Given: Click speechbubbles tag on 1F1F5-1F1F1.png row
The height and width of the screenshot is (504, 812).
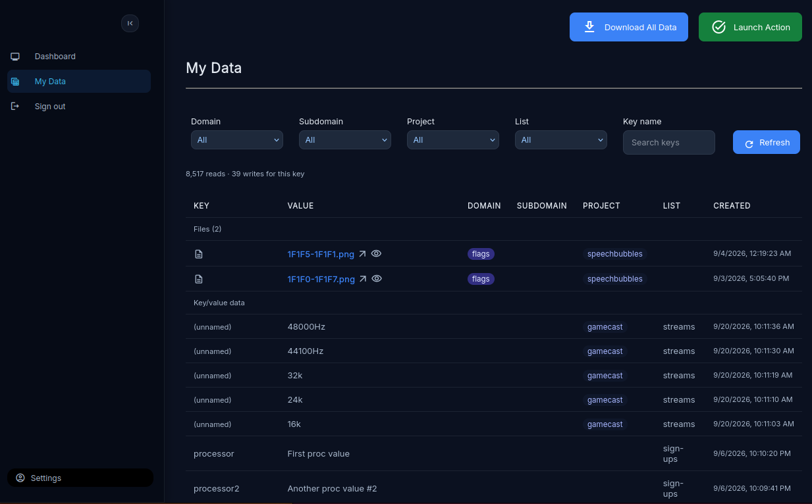Looking at the screenshot, I should tap(615, 254).
